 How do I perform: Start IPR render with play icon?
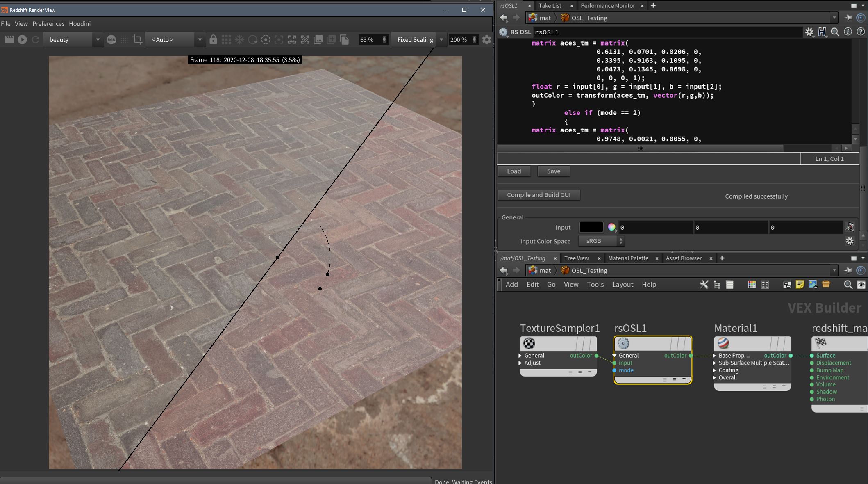(x=22, y=39)
